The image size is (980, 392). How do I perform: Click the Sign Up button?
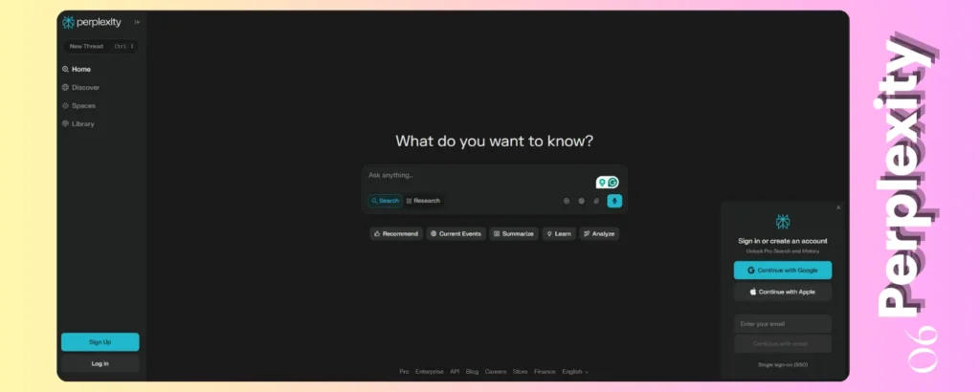click(100, 342)
